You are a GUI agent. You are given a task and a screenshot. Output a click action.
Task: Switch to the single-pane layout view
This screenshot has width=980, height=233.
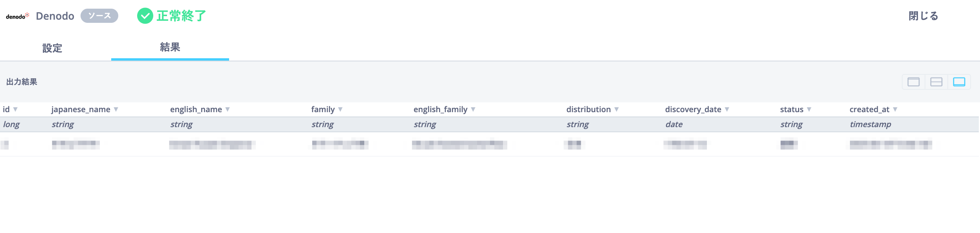[913, 82]
